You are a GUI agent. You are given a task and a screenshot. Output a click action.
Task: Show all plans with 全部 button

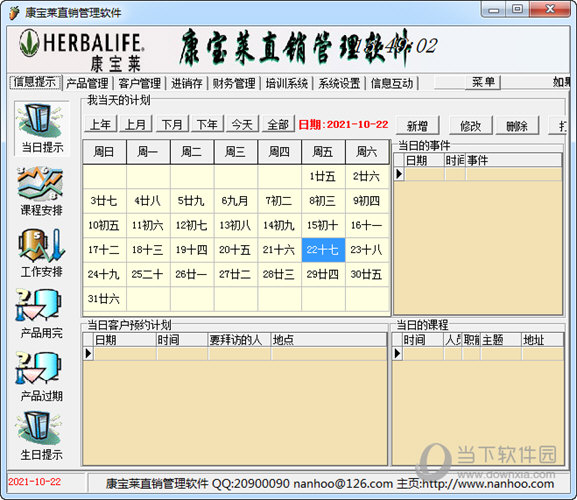click(x=278, y=124)
